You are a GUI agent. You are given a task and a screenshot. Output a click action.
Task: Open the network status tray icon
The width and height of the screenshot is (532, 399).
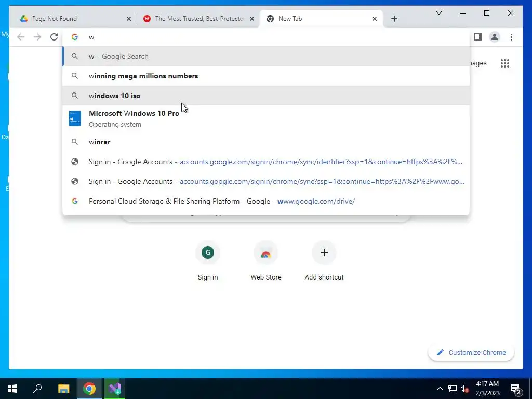pyautogui.click(x=453, y=389)
